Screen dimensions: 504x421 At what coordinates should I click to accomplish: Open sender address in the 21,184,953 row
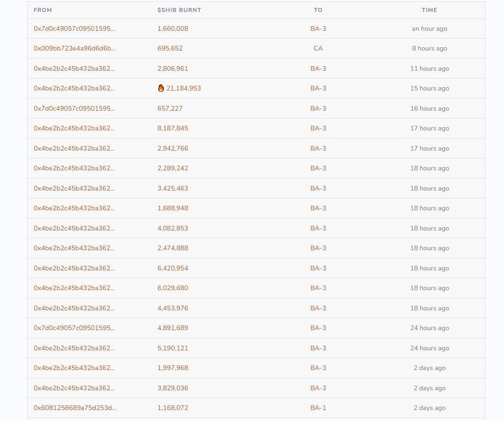tap(74, 88)
